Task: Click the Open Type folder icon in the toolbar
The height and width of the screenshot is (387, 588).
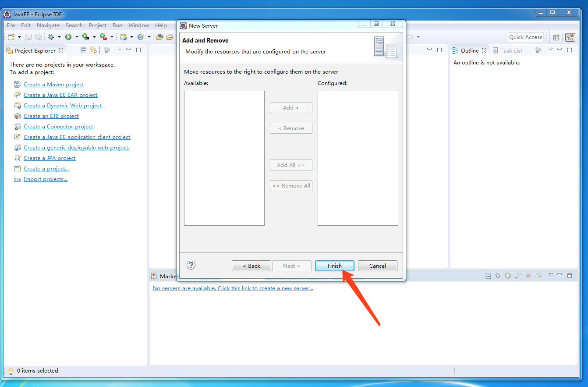Action: (x=160, y=37)
